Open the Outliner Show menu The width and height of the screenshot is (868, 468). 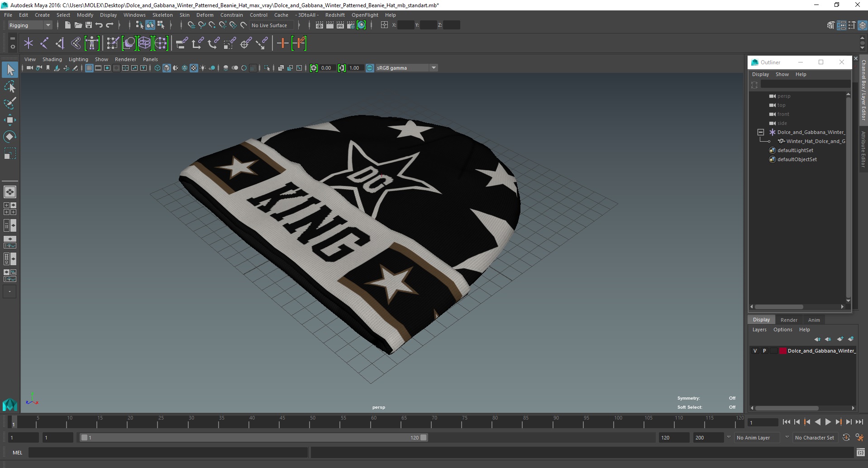coord(782,74)
